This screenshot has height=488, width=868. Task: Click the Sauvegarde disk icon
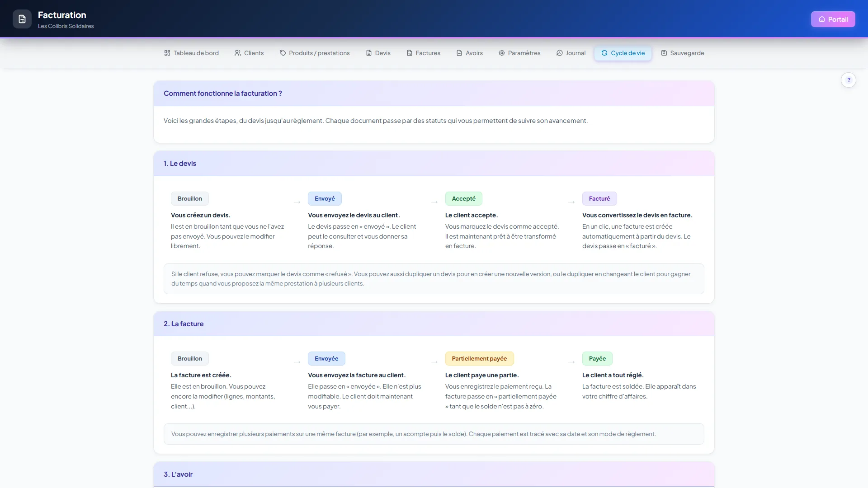coord(664,53)
